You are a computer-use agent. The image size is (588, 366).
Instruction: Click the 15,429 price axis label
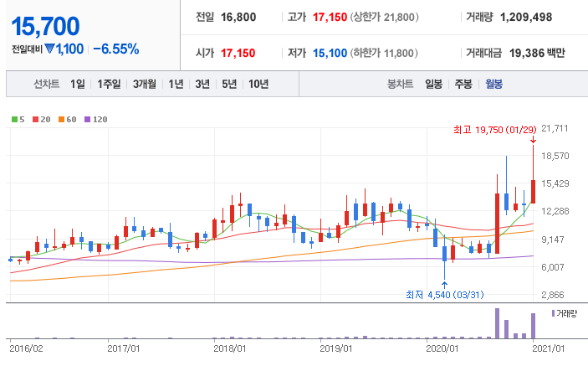click(555, 183)
